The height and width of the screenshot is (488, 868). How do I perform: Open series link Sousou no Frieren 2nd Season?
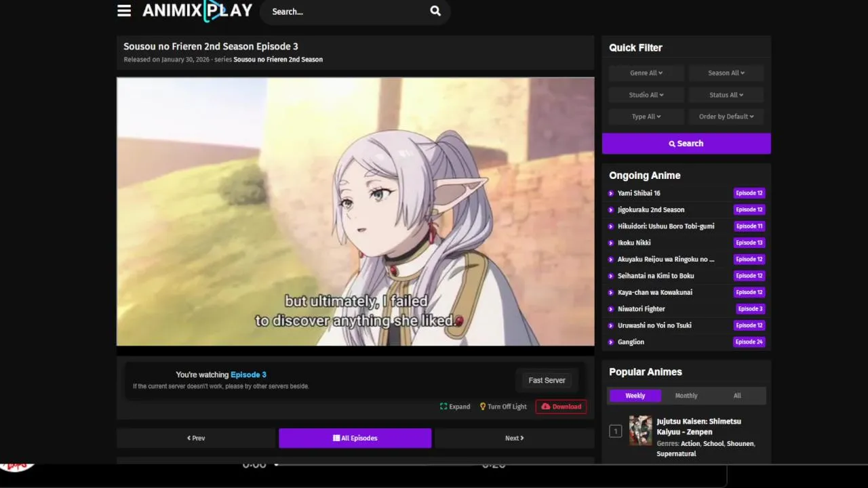point(278,60)
